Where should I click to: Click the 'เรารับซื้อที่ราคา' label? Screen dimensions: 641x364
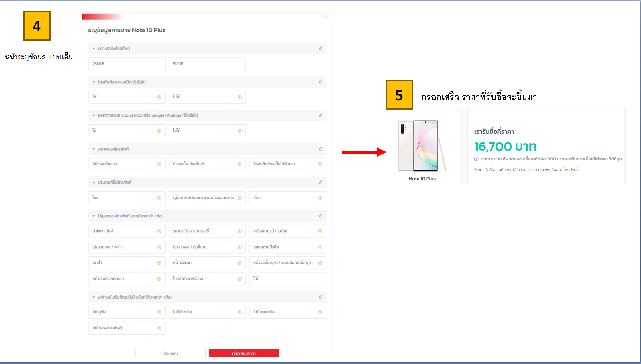pyautogui.click(x=494, y=132)
